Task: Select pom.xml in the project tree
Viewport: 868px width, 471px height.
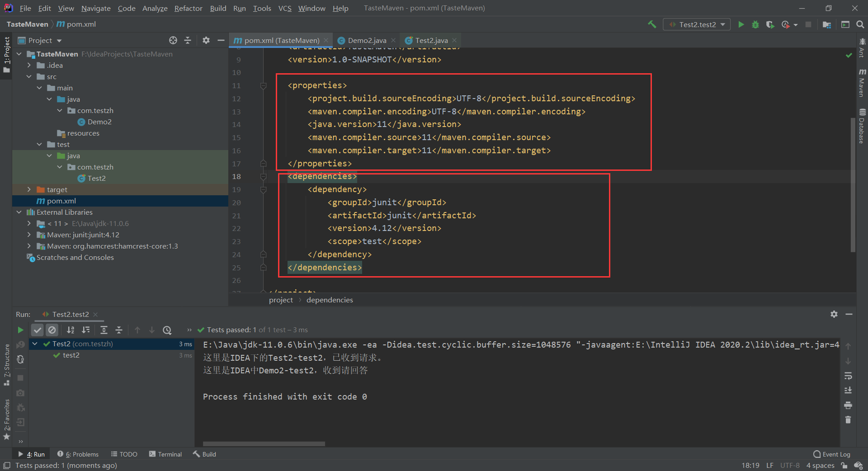Action: [x=61, y=201]
